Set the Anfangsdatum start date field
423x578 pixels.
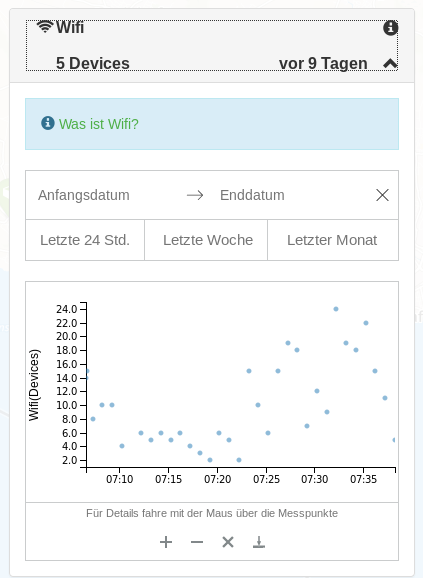[84, 195]
